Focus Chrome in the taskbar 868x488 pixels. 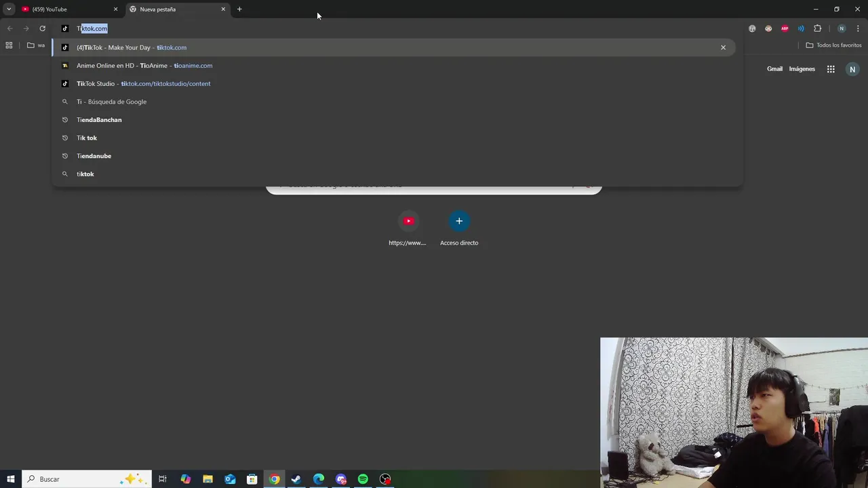coord(274,479)
